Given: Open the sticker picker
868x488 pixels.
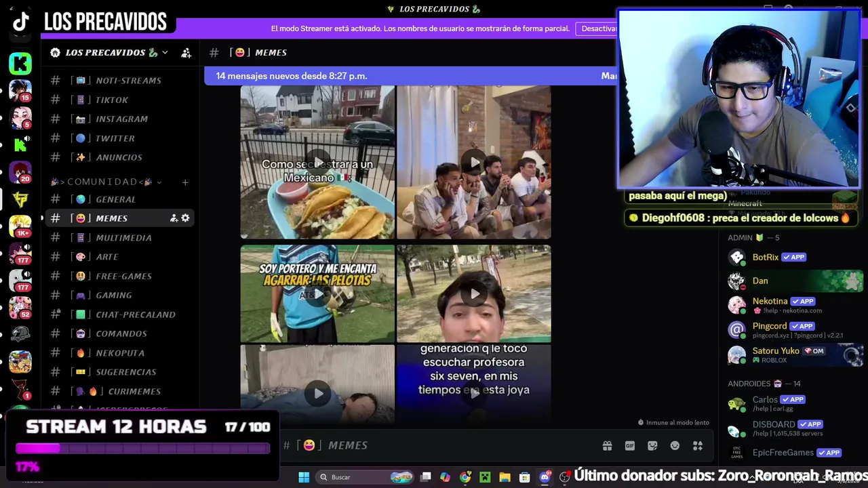Looking at the screenshot, I should coord(652,445).
